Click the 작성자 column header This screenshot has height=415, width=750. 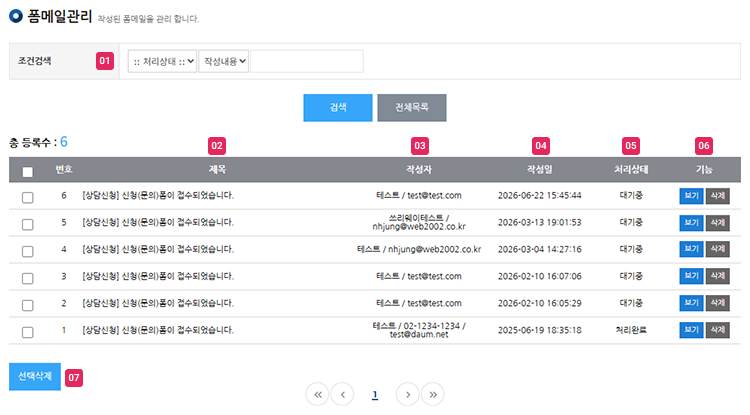click(x=419, y=169)
